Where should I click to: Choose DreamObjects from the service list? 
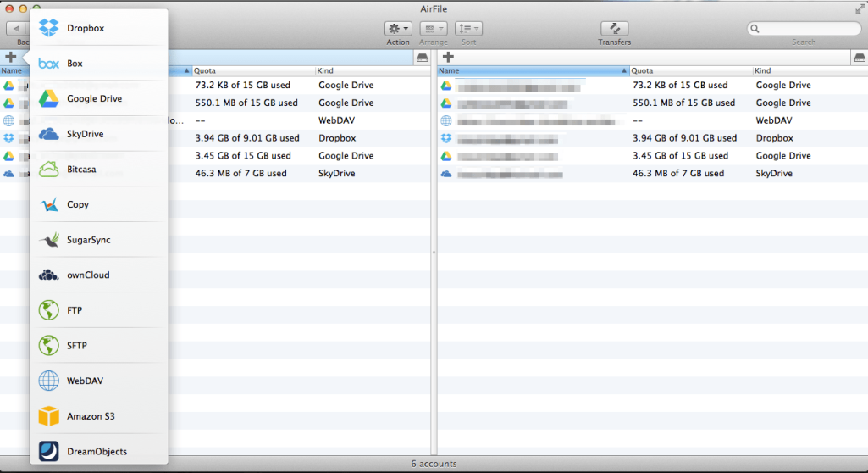[98, 452]
